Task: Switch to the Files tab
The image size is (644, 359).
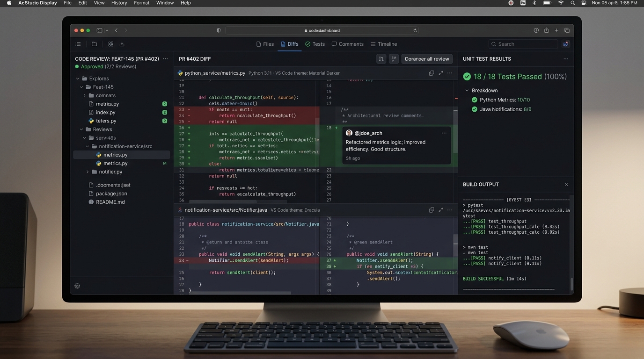Action: 265,44
